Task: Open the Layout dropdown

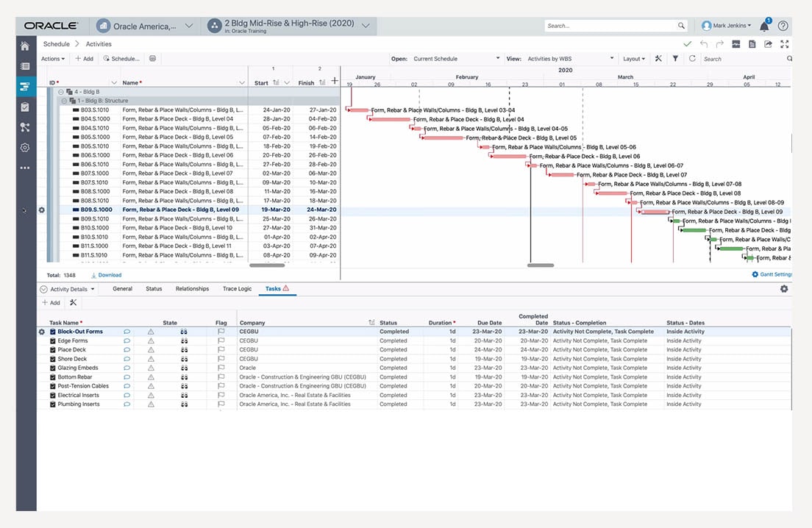Action: point(633,59)
